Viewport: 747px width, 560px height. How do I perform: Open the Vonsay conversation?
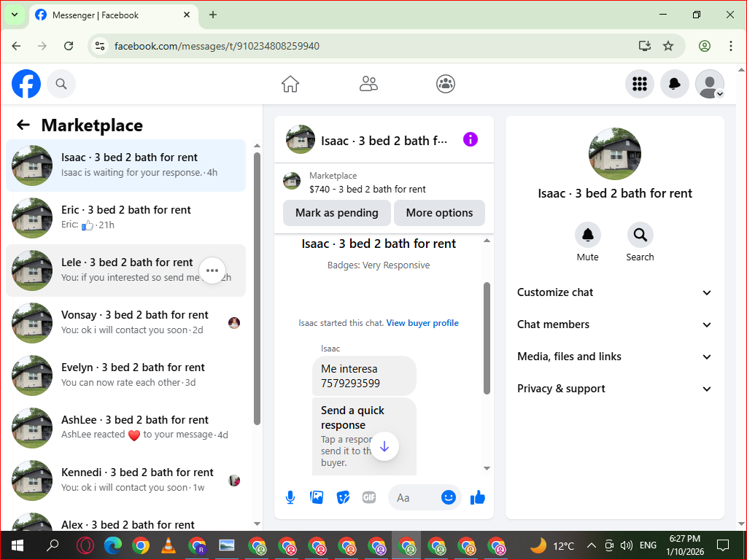pyautogui.click(x=125, y=323)
